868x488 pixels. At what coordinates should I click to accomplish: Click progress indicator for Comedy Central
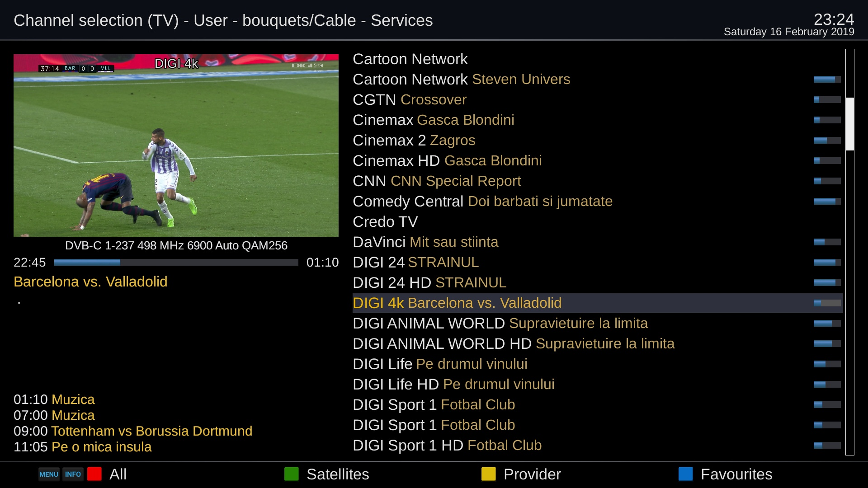(827, 202)
